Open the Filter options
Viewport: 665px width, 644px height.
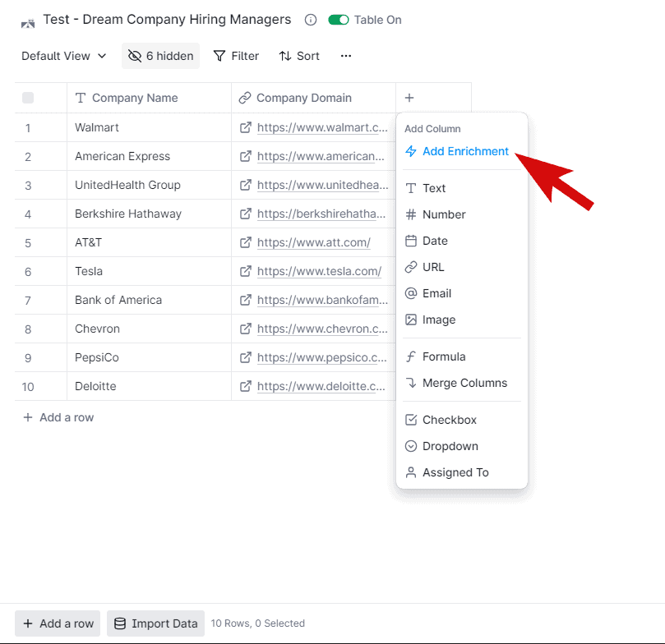click(236, 56)
